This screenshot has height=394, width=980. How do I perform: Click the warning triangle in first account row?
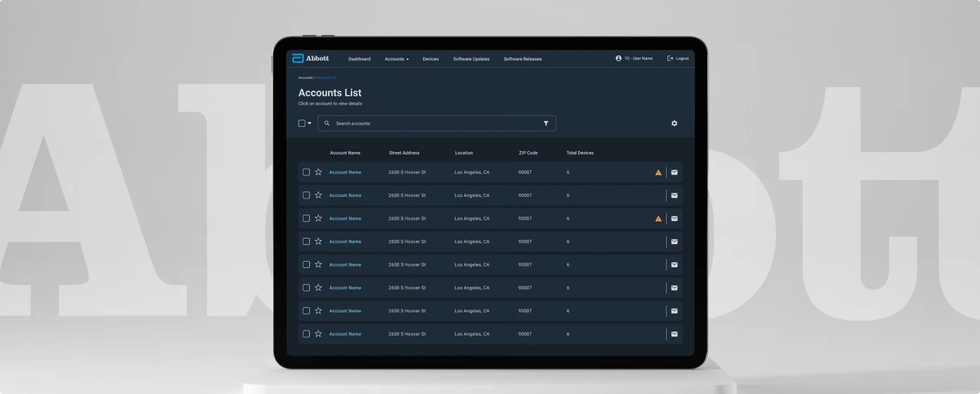pos(658,172)
